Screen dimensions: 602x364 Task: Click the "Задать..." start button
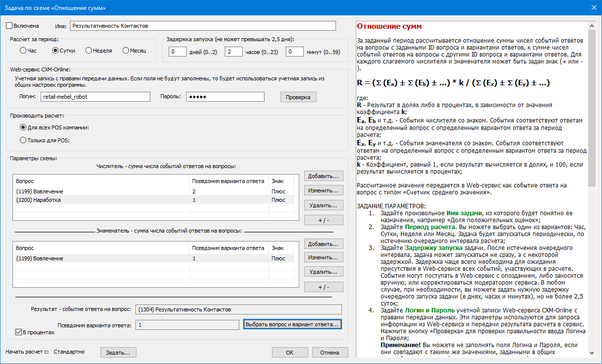(x=118, y=352)
